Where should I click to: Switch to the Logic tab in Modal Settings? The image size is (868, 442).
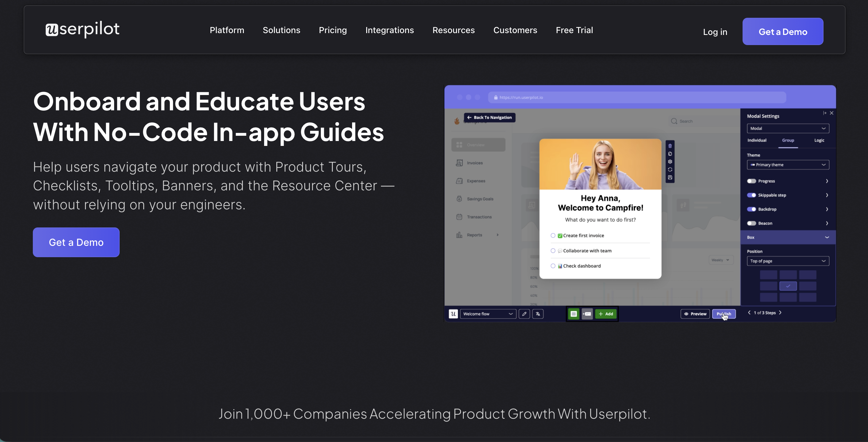(x=819, y=140)
